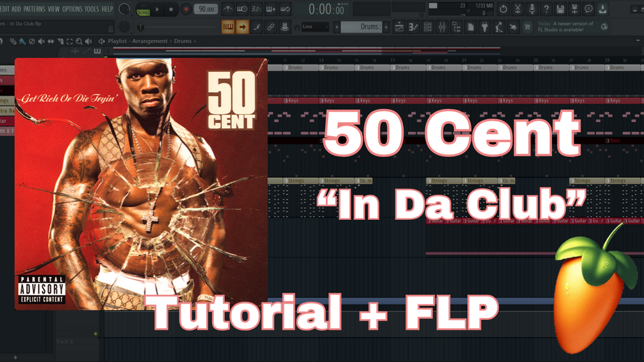Click arrow left of Drums pattern selector

point(337,27)
